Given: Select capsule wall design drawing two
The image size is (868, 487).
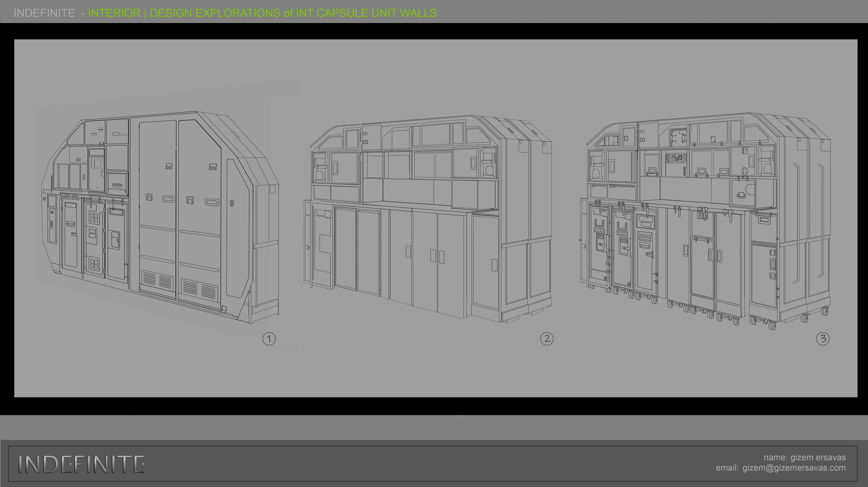Looking at the screenshot, I should (428, 219).
